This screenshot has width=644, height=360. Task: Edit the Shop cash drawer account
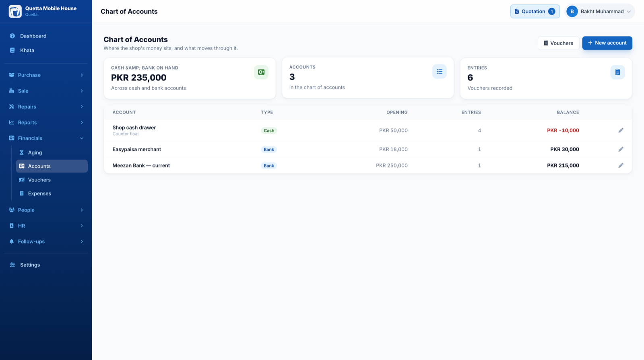coord(621,130)
